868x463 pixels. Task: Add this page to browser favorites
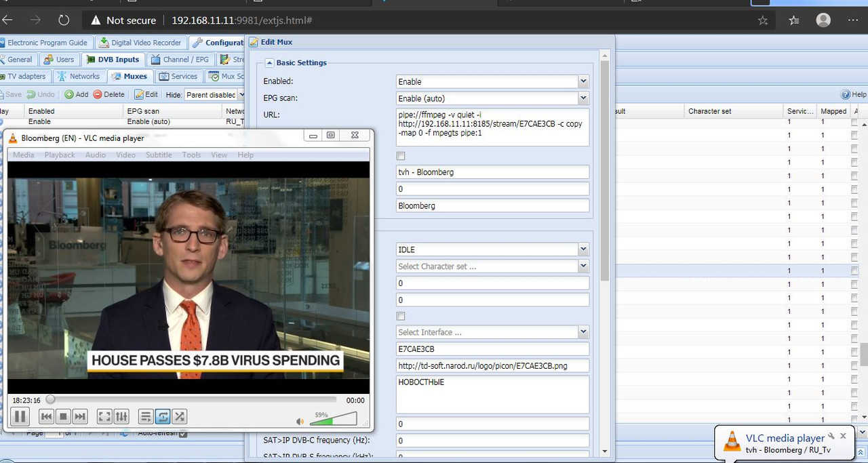(x=763, y=20)
